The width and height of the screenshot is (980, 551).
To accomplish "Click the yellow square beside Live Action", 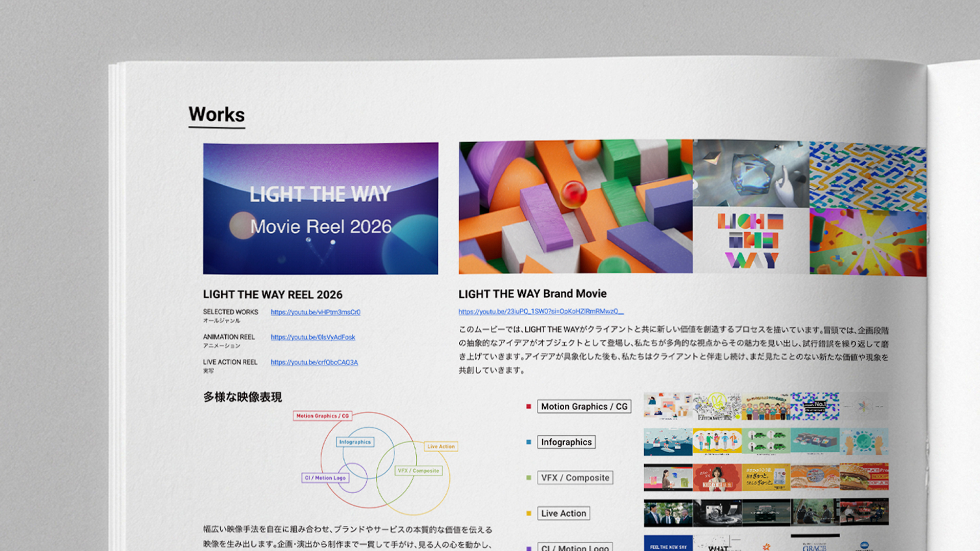I will pos(528,513).
